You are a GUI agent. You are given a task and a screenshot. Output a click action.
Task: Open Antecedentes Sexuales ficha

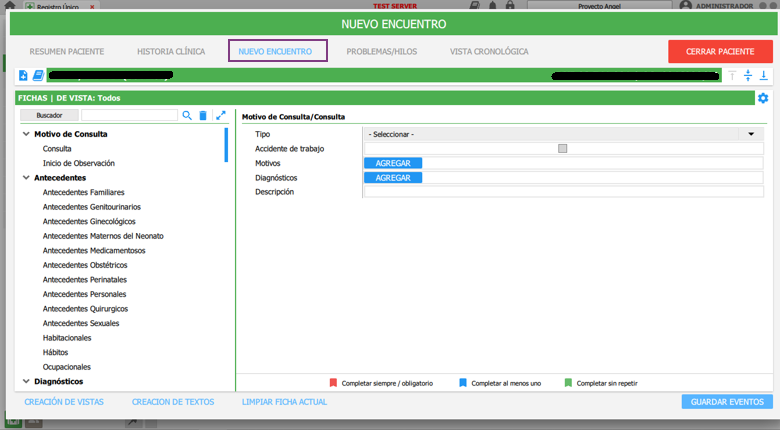pos(81,323)
